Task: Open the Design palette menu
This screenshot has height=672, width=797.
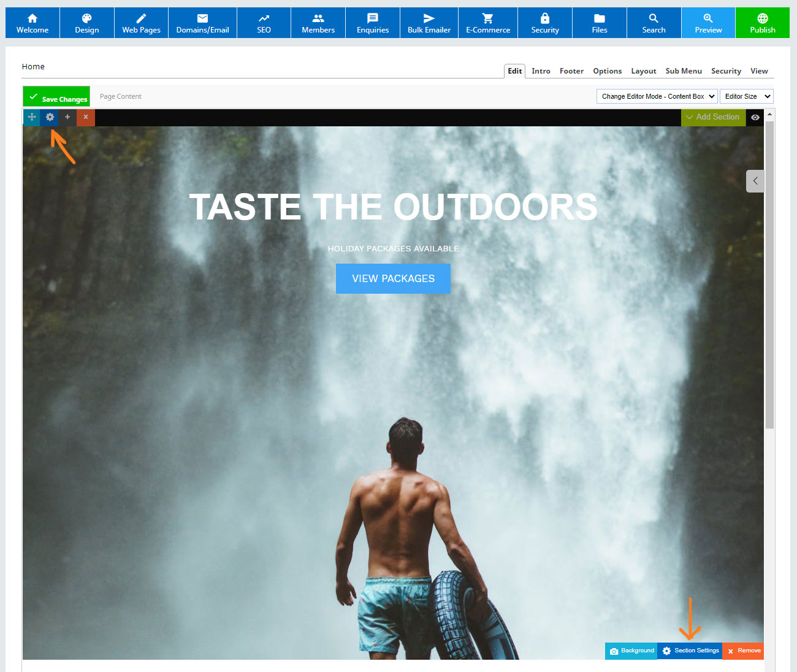Action: pos(87,23)
